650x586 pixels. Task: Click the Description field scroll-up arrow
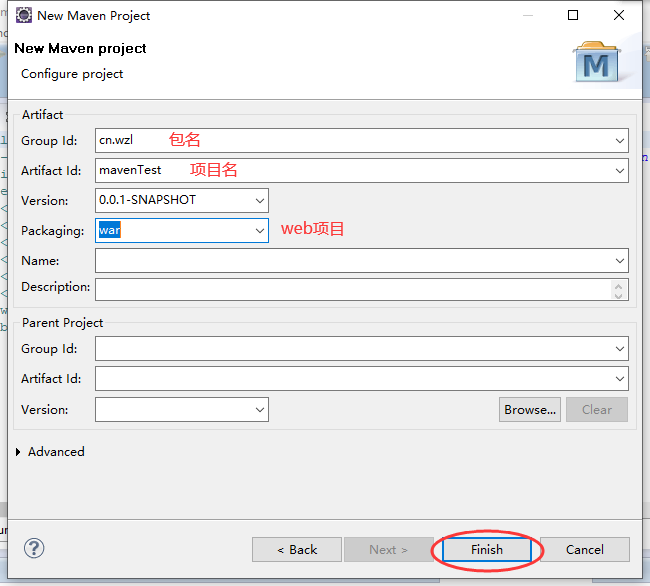click(618, 286)
